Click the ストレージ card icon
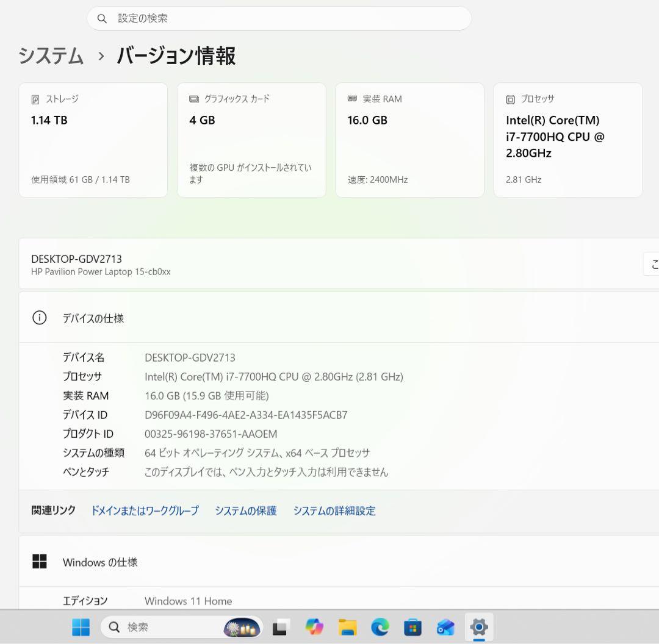659x644 pixels. coord(35,99)
